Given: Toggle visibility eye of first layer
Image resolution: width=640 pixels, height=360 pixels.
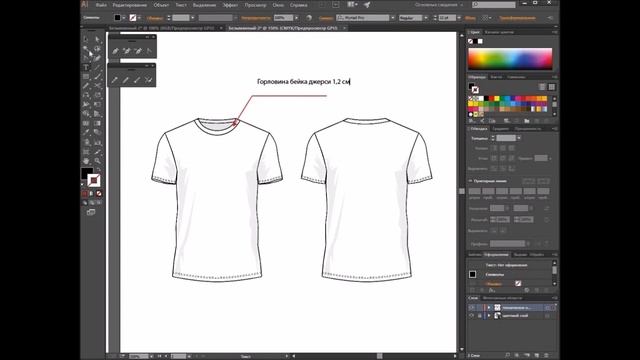Looking at the screenshot, I should tap(471, 307).
